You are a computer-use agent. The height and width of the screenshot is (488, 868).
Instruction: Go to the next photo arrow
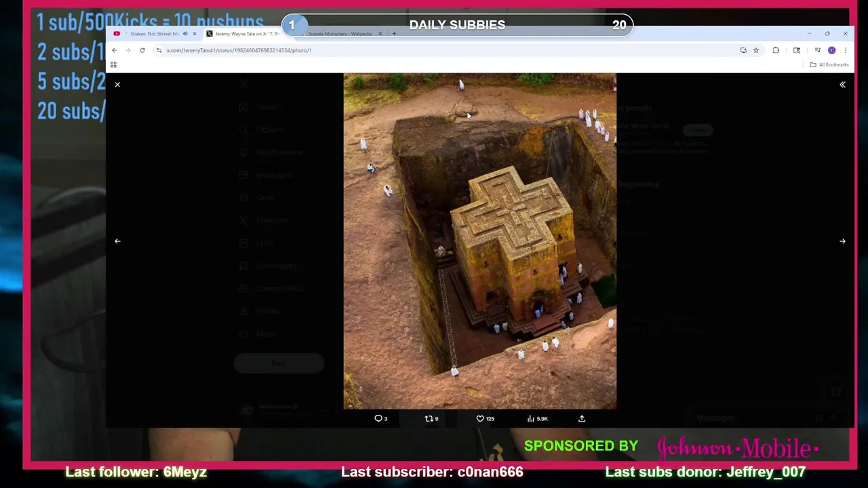pos(842,241)
